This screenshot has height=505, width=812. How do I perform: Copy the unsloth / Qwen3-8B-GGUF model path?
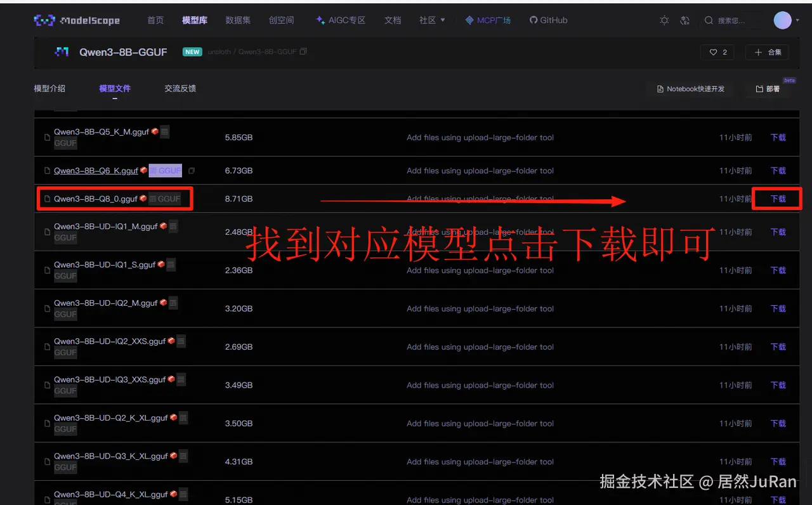(x=303, y=51)
